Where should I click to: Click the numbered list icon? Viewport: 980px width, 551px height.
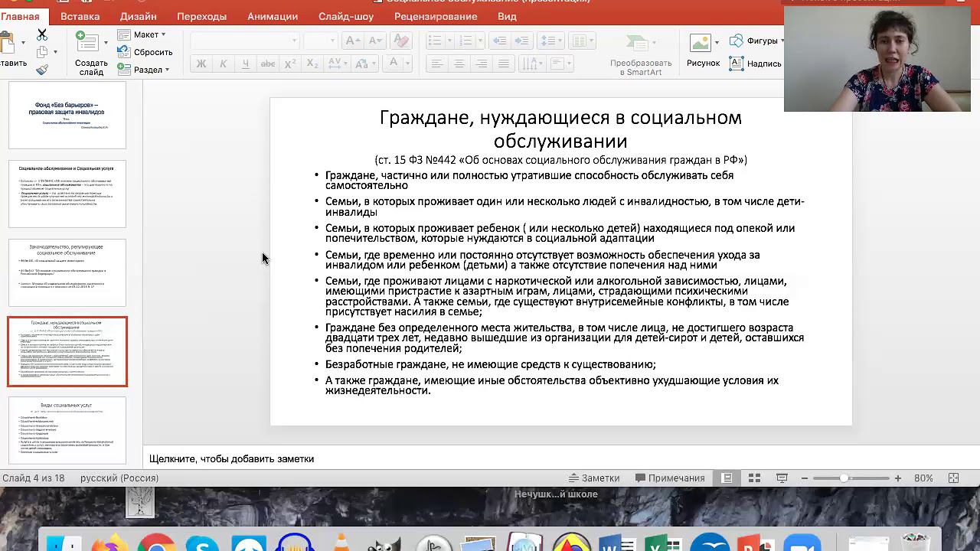(465, 41)
